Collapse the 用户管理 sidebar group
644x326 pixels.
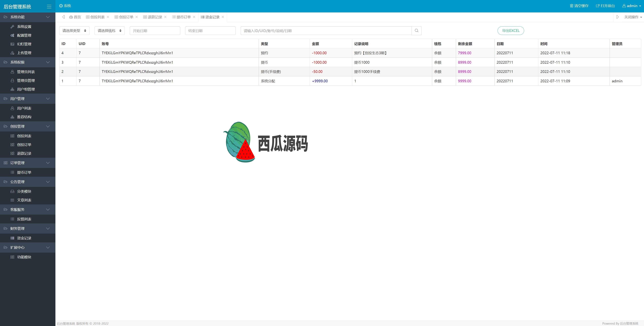pos(28,99)
